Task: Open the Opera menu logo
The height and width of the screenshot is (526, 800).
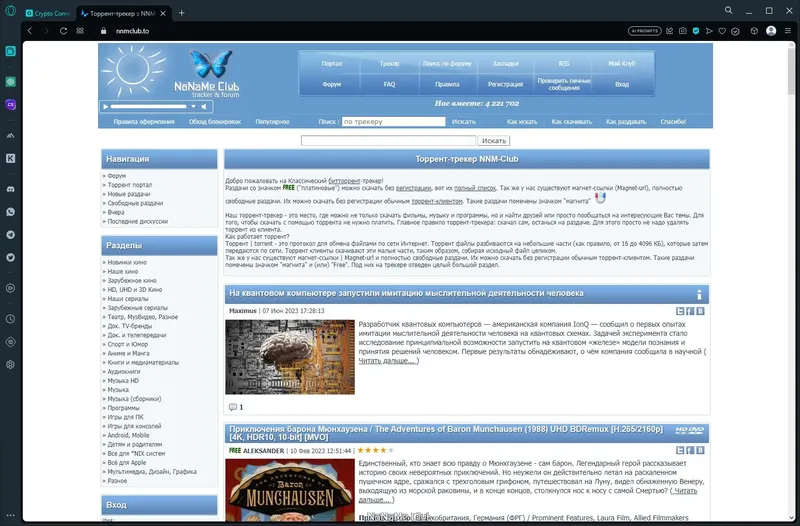Action: 10,11
